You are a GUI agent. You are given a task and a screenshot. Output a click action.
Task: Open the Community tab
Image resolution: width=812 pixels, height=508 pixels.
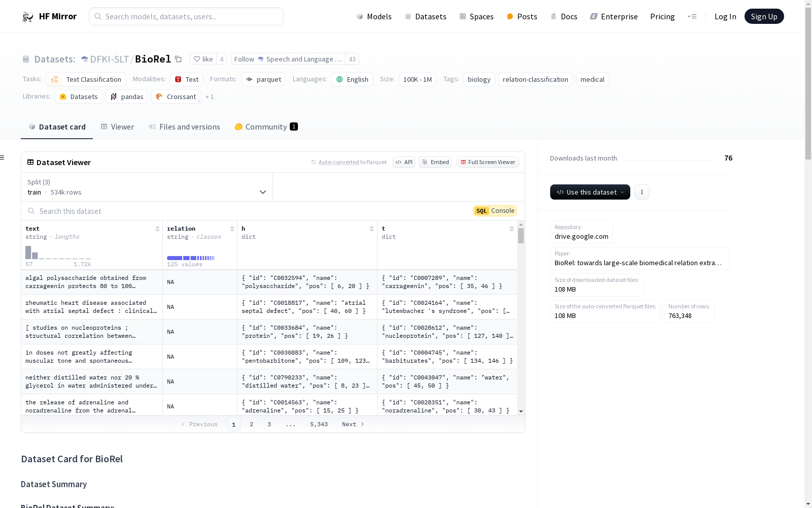[x=266, y=127]
